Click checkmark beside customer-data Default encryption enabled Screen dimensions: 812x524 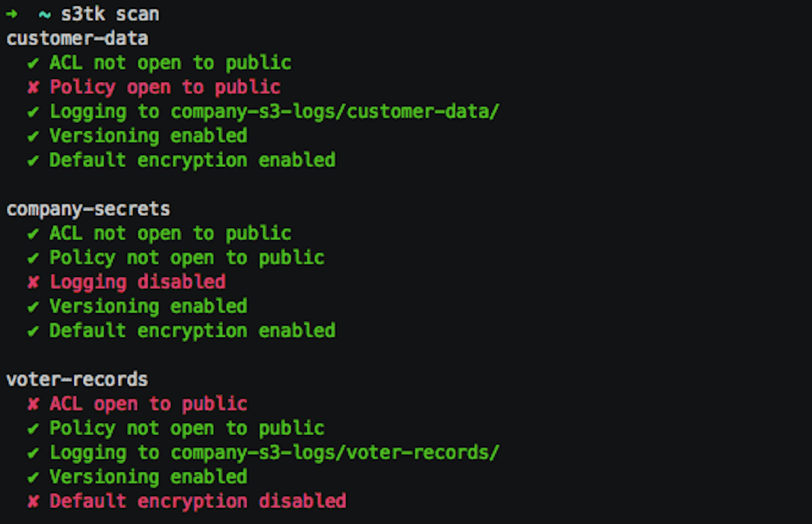[x=33, y=160]
